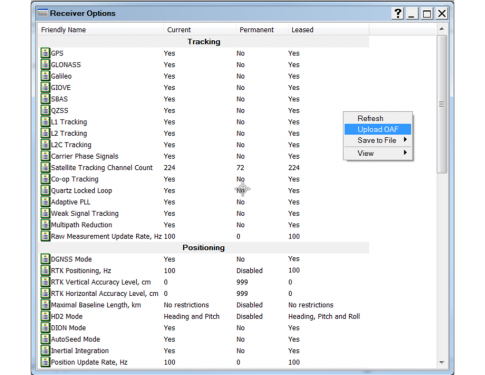The height and width of the screenshot is (375, 485).
Task: Open the Save to File submenu
Action: pyautogui.click(x=378, y=140)
